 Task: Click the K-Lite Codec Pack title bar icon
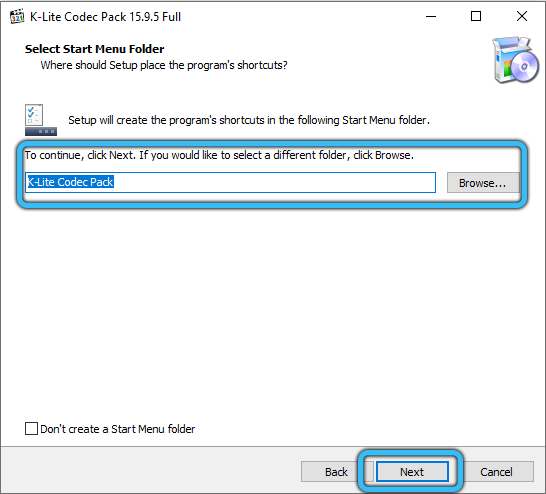[17, 16]
